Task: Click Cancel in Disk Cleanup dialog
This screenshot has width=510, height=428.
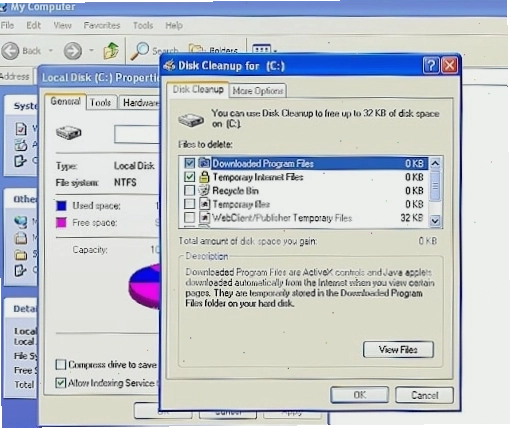Action: (x=424, y=395)
